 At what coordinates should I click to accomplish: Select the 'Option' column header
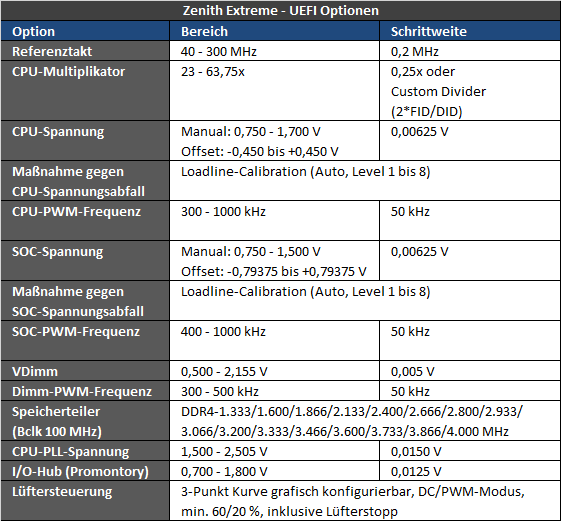(x=34, y=31)
